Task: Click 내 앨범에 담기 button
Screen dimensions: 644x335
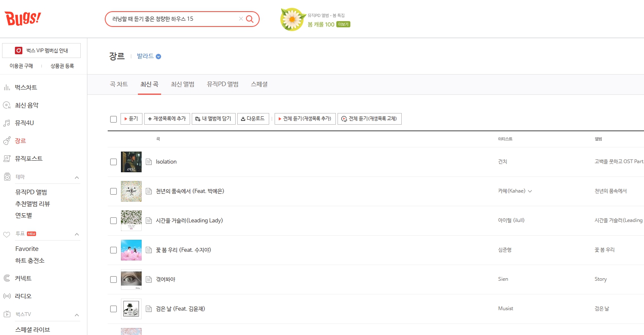Action: coord(214,119)
